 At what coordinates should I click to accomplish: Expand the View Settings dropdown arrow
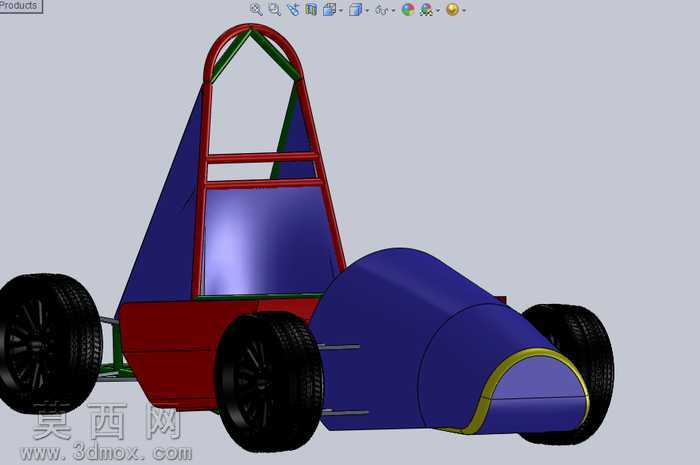click(464, 10)
